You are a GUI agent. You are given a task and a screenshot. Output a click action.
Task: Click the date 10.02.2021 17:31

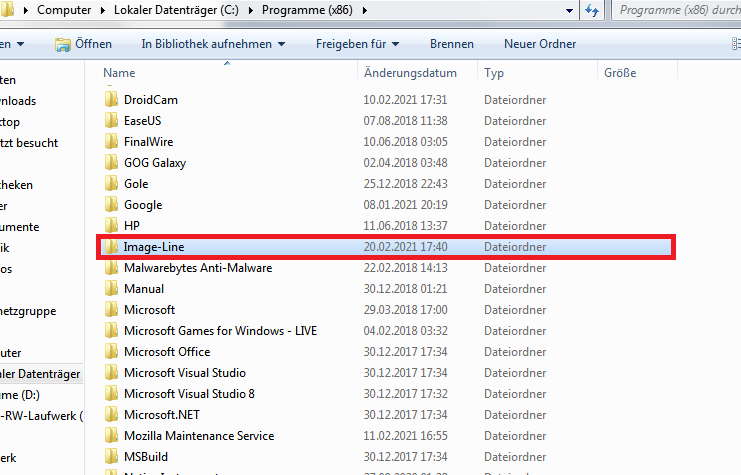[405, 100]
